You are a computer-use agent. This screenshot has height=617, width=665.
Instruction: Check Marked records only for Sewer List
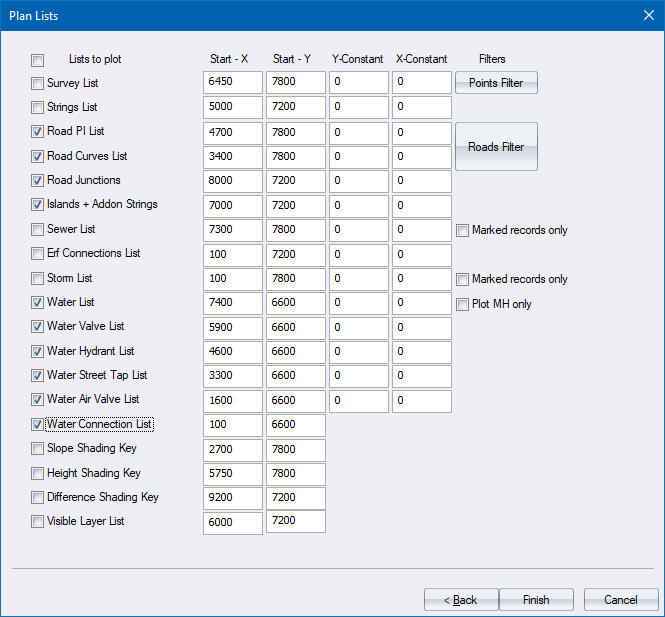[463, 231]
